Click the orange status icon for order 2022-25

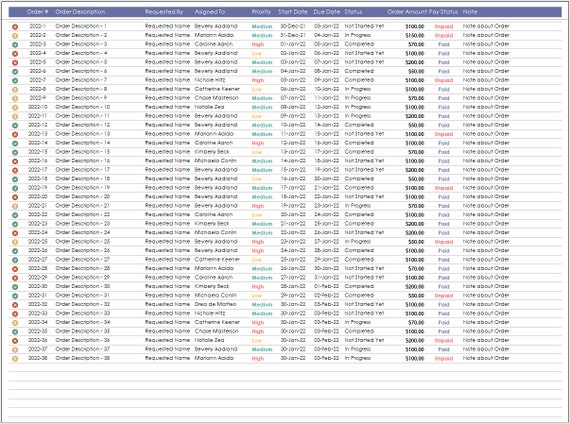coord(15,242)
